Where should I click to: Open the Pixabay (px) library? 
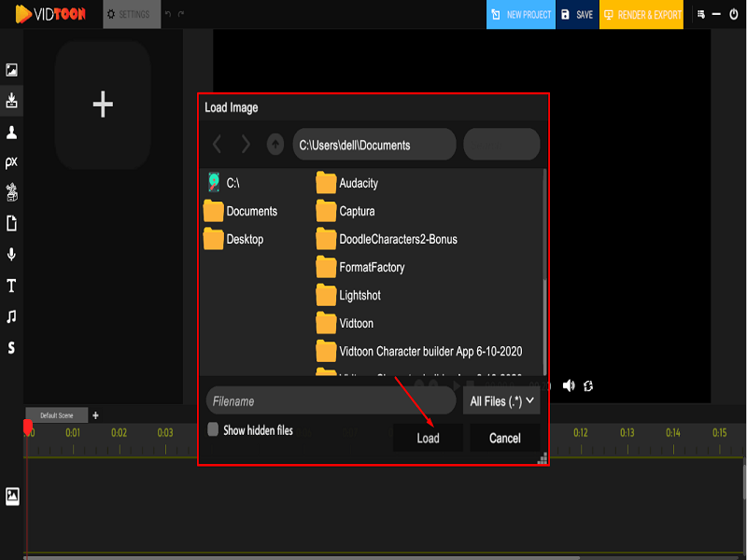11,162
